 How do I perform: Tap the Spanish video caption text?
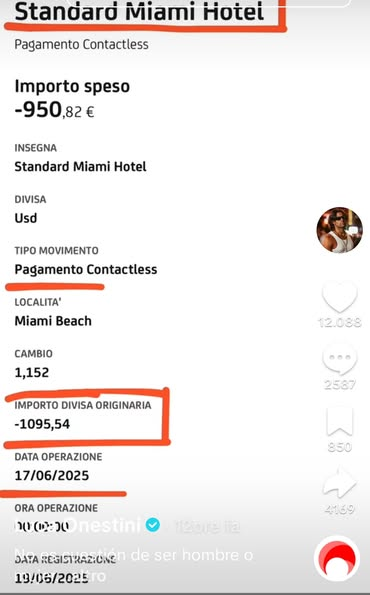(x=134, y=564)
